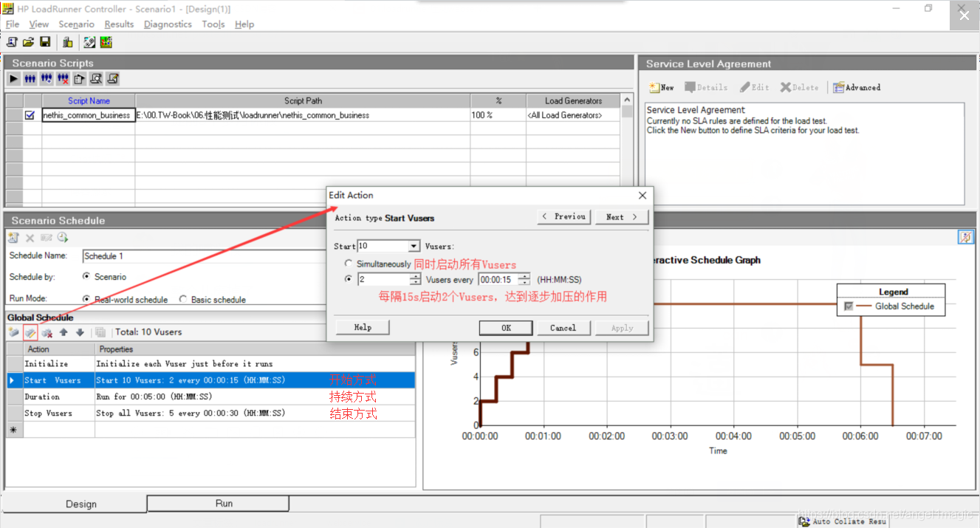Click the Remove Group icon with red X

pos(64,78)
